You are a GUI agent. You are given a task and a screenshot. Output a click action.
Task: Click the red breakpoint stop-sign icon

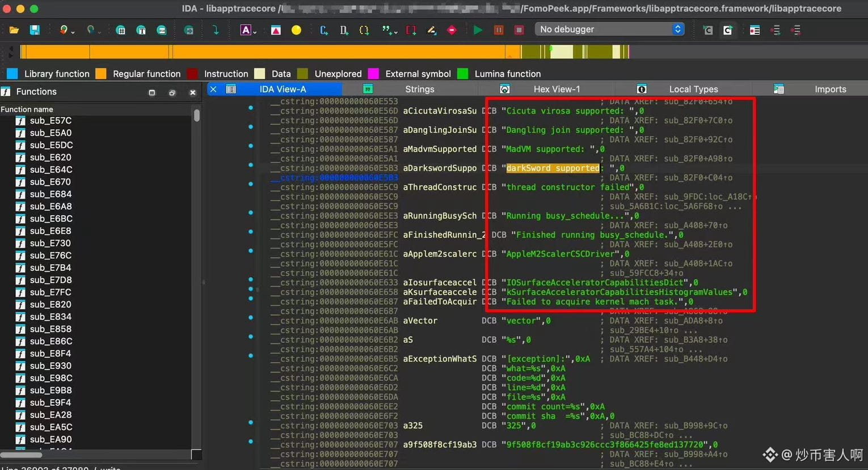452,30
